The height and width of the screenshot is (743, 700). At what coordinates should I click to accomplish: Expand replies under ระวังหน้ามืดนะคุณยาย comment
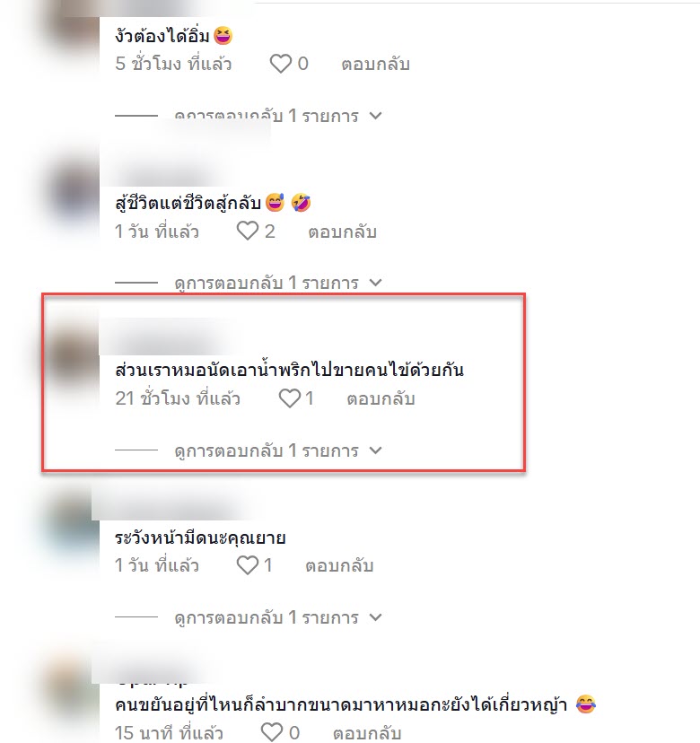(277, 617)
